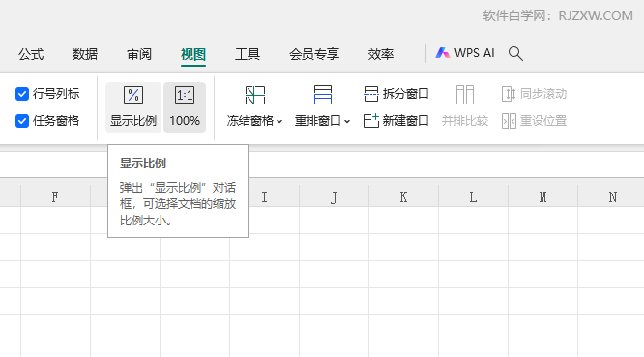Expand the 冻结窗格 dropdown arrow
The width and height of the screenshot is (644, 357).
pyautogui.click(x=279, y=121)
